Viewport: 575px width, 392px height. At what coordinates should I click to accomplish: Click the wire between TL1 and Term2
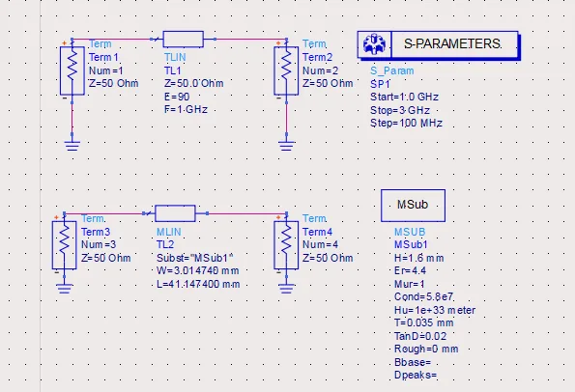coord(250,39)
